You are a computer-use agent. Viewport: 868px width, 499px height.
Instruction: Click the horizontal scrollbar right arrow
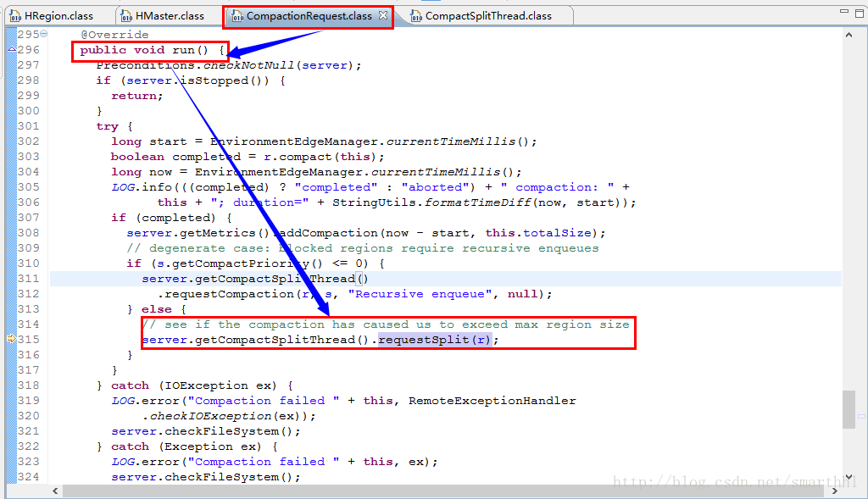tap(835, 491)
